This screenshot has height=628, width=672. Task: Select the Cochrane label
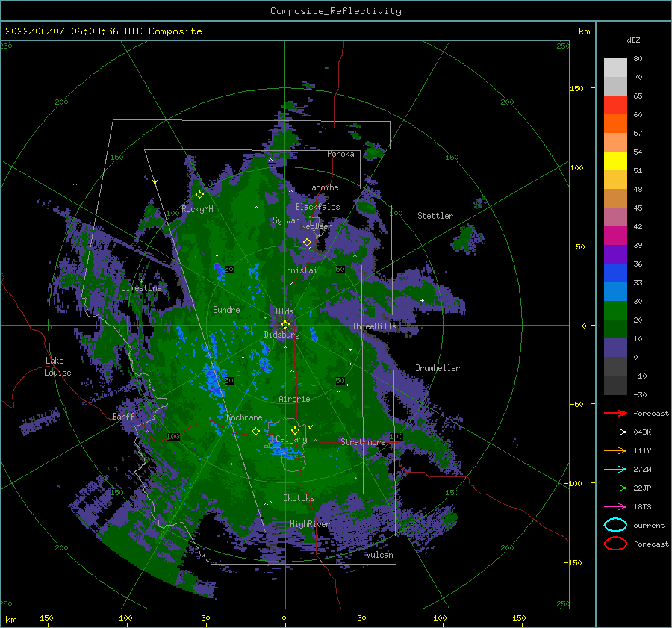[244, 417]
